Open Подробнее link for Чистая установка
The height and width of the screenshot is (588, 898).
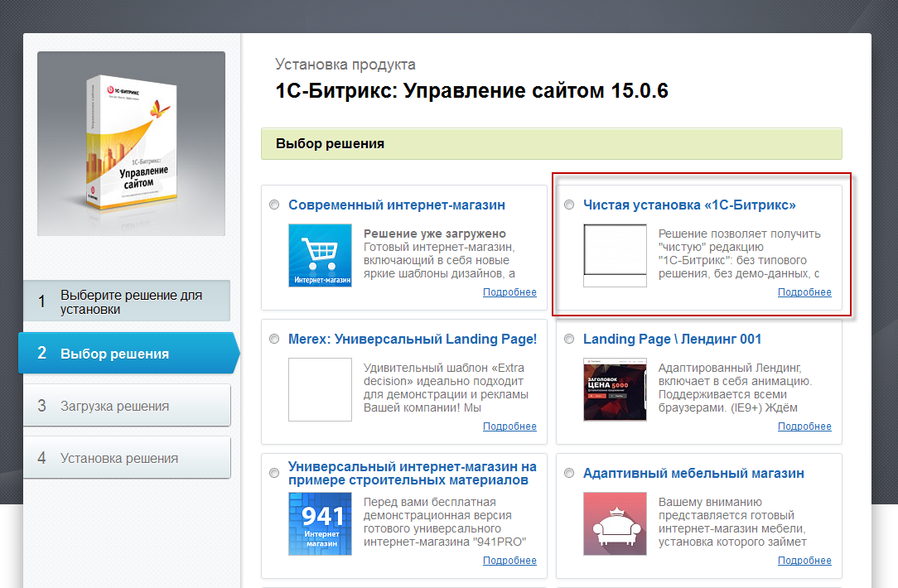[804, 292]
